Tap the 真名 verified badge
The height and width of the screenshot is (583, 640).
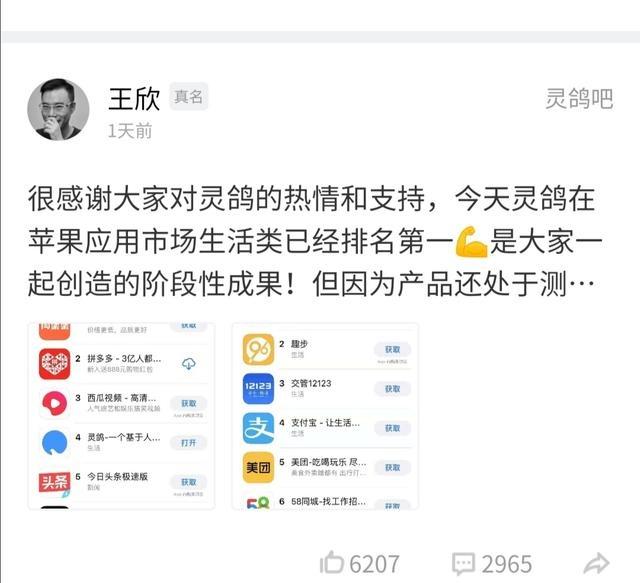[x=189, y=97]
